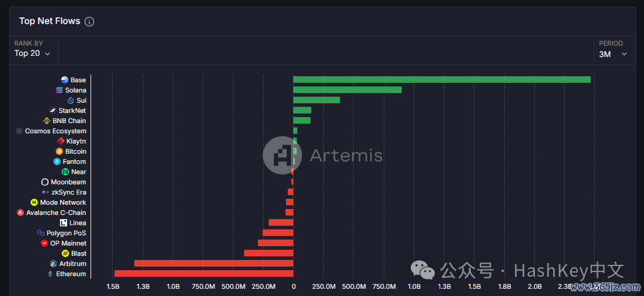
Task: Click the Solana logo icon
Action: coord(59,90)
